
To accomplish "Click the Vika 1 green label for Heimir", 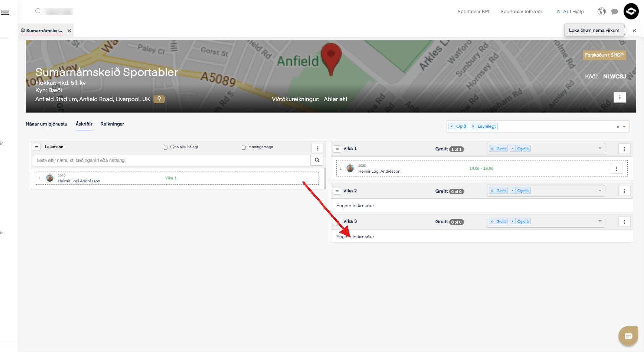I will (x=171, y=178).
